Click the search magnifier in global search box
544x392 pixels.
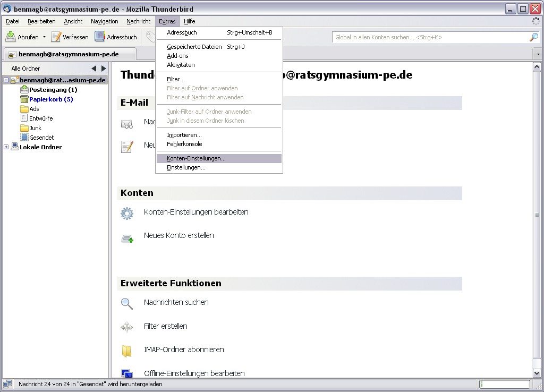533,37
